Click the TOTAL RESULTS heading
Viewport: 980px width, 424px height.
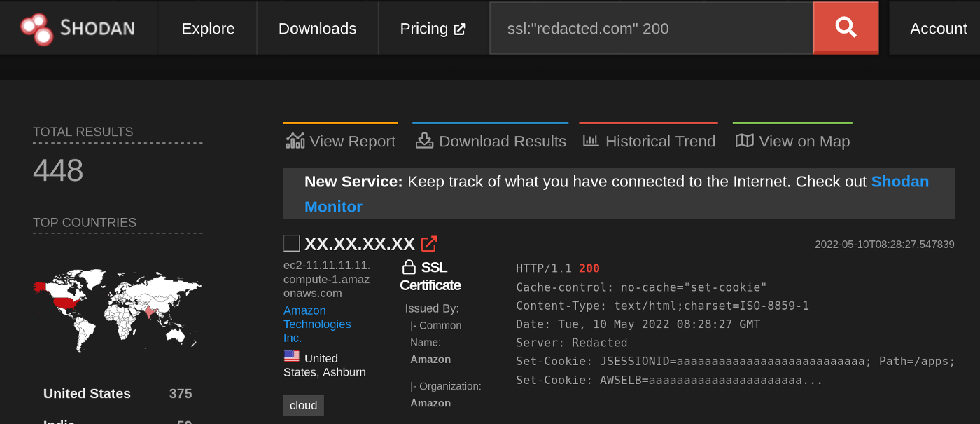coord(83,132)
